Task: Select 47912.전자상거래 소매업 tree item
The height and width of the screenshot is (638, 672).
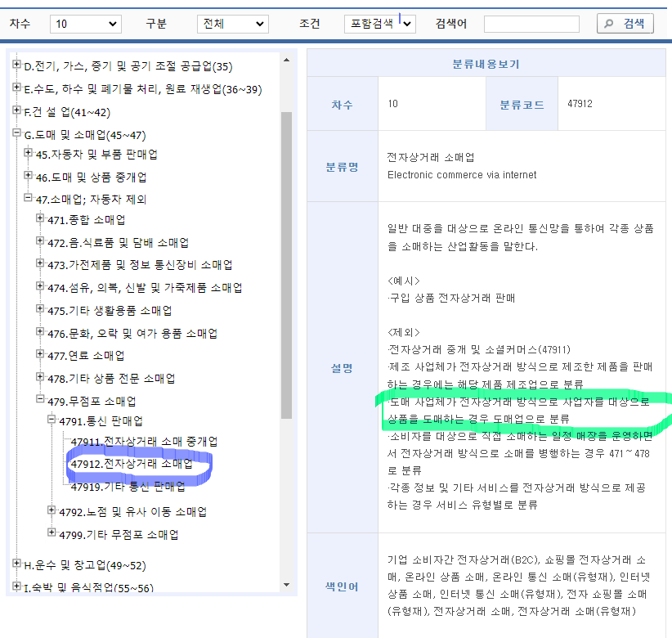Action: pos(132,464)
